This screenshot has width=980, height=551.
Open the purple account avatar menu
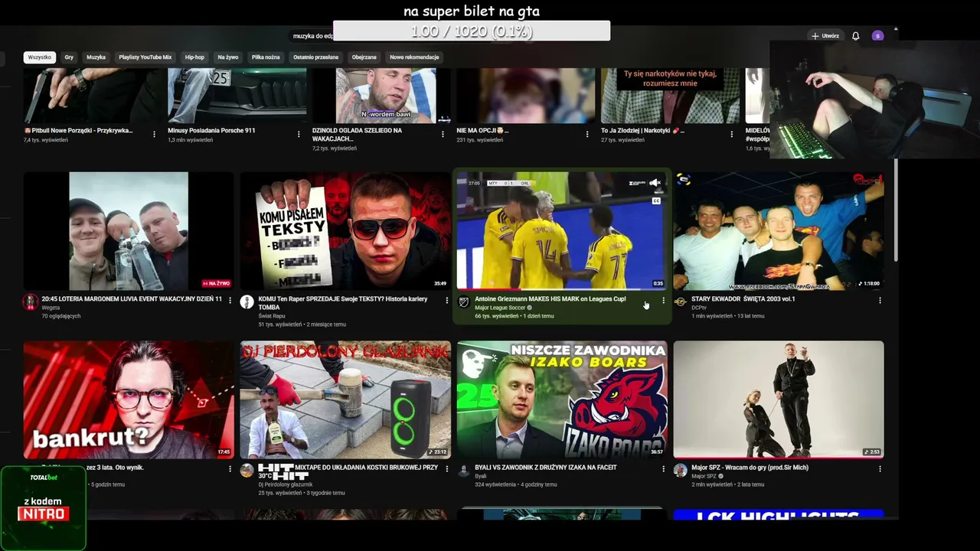(877, 36)
